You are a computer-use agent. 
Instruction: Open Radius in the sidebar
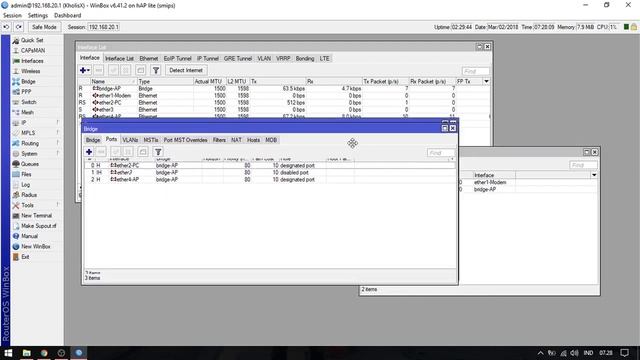pos(29,195)
